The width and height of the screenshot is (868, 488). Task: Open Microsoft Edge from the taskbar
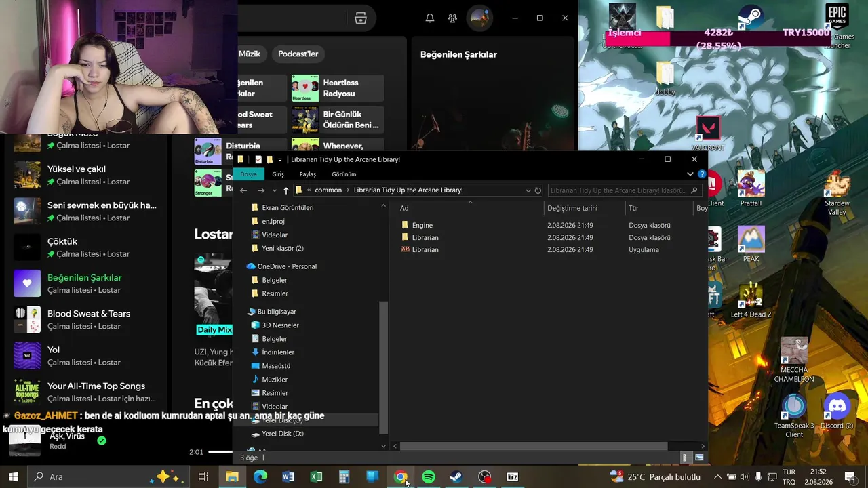coord(260,476)
